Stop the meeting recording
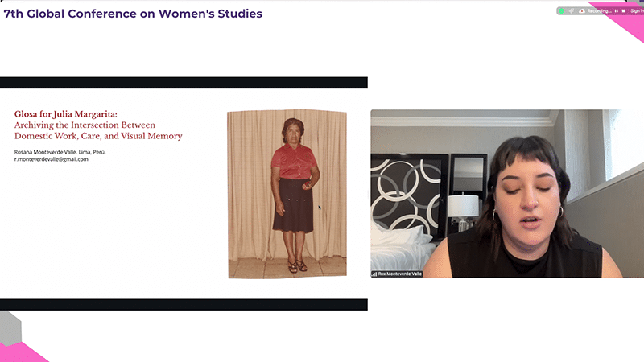 pyautogui.click(x=623, y=11)
